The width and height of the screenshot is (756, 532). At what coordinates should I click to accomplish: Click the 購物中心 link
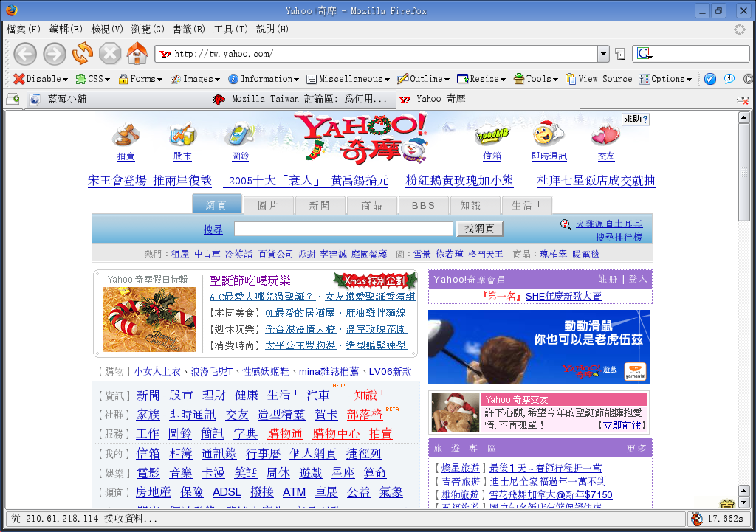[x=336, y=434]
